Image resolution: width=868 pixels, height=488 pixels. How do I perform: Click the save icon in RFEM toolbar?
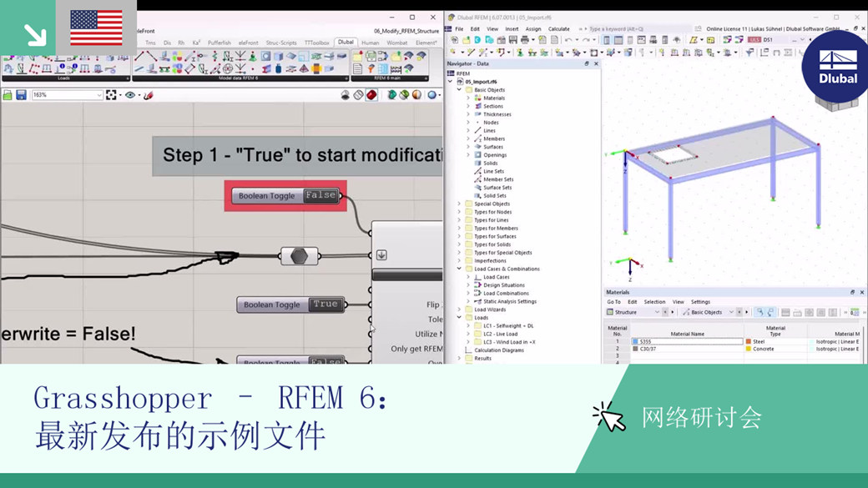point(513,40)
